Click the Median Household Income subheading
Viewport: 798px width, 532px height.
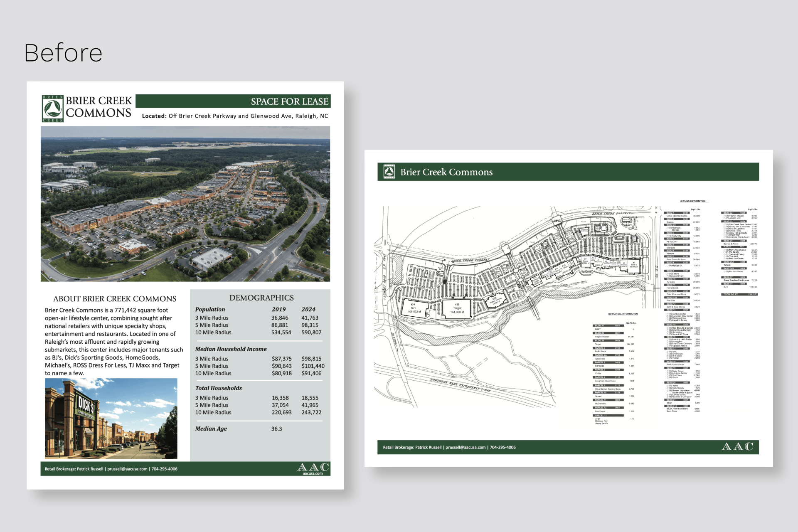(x=231, y=349)
